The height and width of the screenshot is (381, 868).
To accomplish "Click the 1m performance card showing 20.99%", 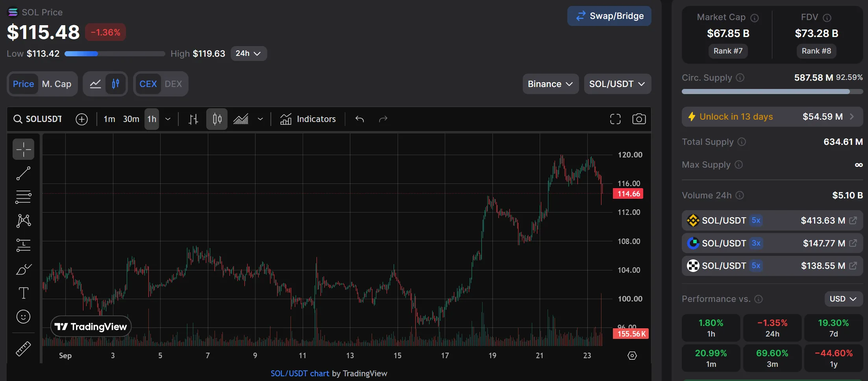I will coord(711,358).
